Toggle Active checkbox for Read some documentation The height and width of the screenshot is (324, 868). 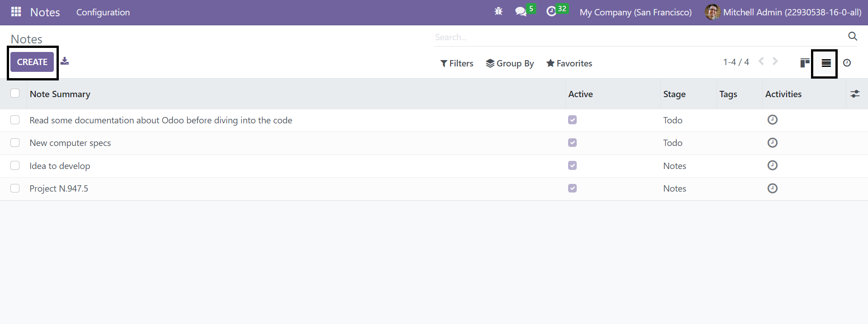[x=573, y=120]
